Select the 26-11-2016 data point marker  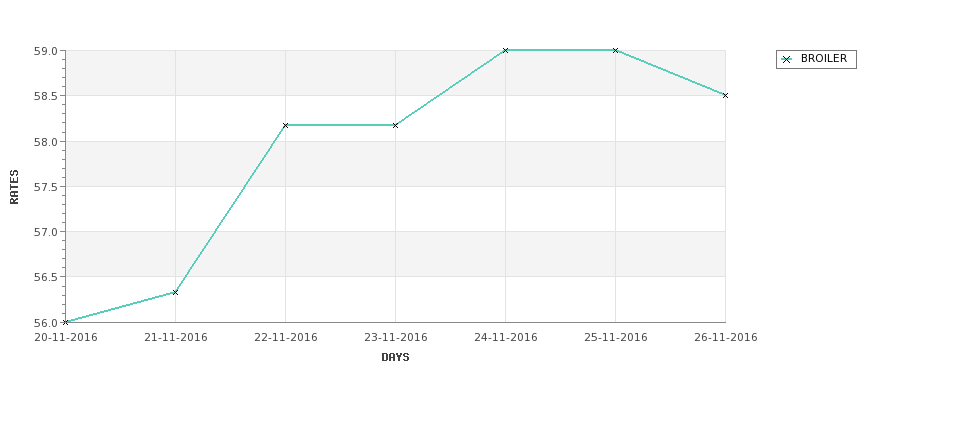coord(725,96)
